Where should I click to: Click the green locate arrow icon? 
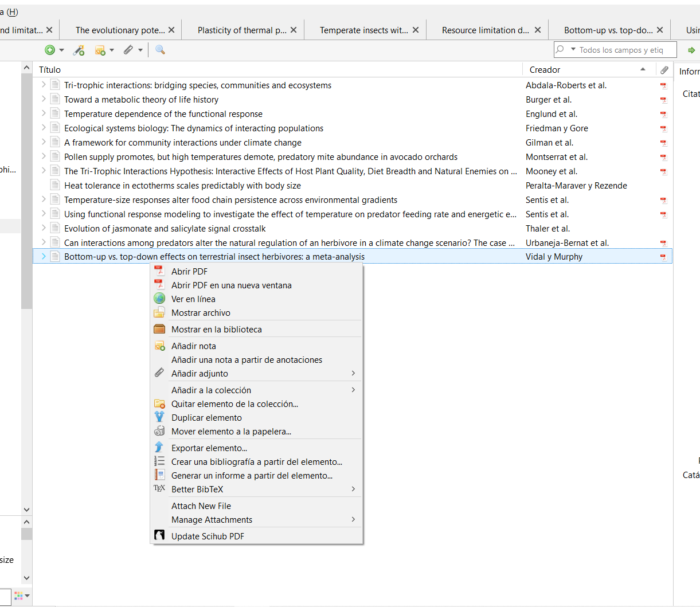[691, 50]
